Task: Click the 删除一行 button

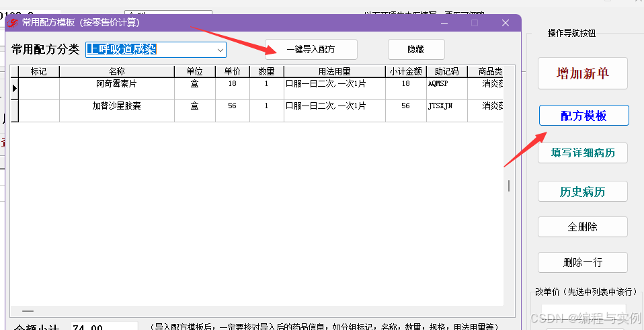Action: 583,263
